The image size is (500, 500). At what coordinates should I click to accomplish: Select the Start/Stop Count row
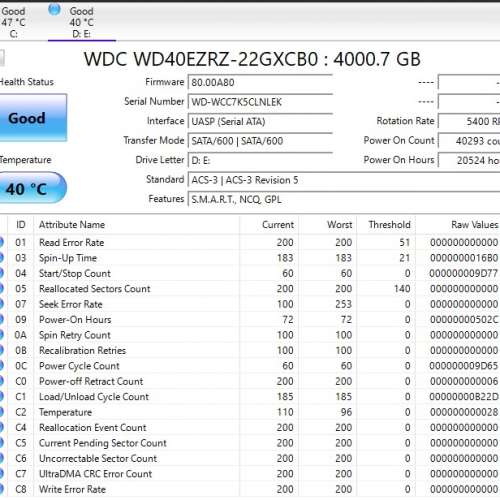click(250, 273)
